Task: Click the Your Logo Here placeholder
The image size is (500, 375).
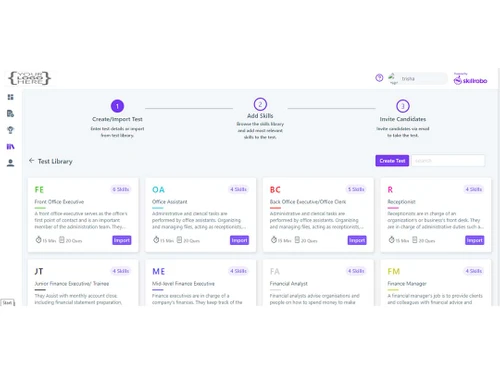Action: pyautogui.click(x=29, y=78)
